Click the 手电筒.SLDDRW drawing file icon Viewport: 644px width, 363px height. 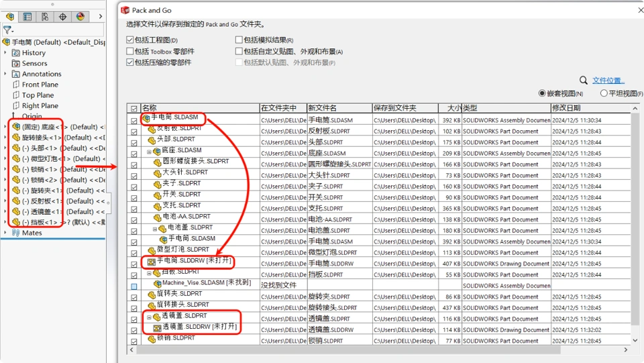[x=152, y=262]
